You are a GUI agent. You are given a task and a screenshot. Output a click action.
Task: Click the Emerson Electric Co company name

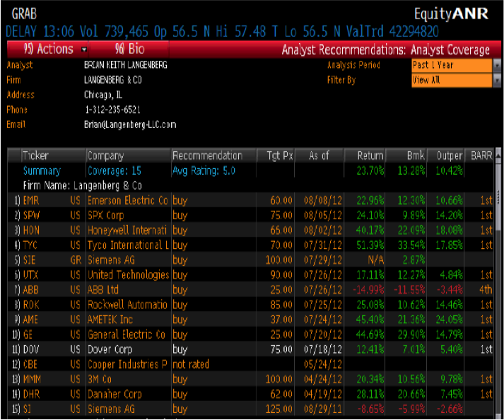(x=128, y=201)
